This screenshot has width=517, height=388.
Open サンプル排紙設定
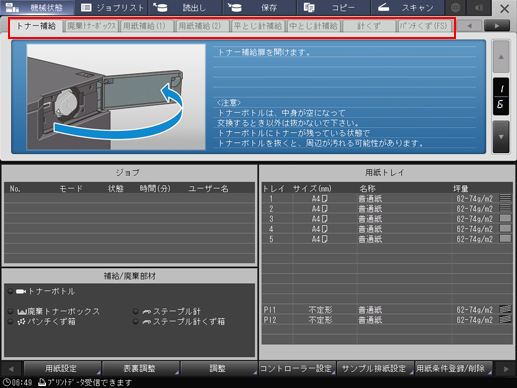(375, 368)
